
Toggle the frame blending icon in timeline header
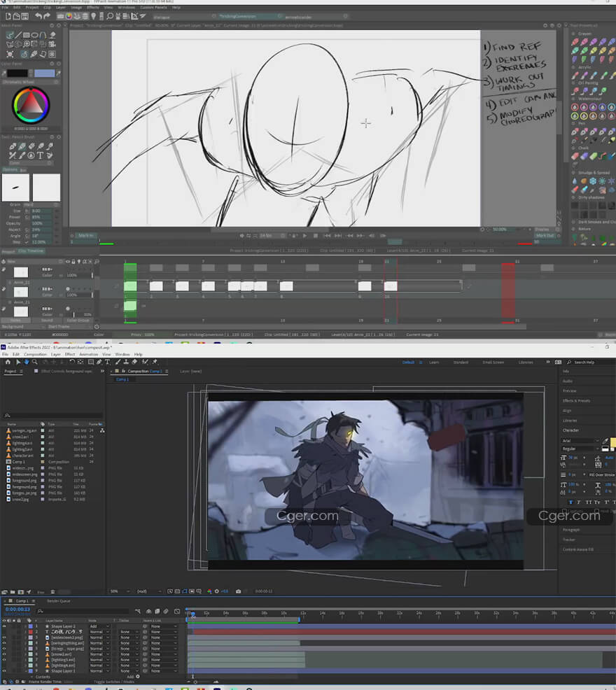pyautogui.click(x=157, y=611)
